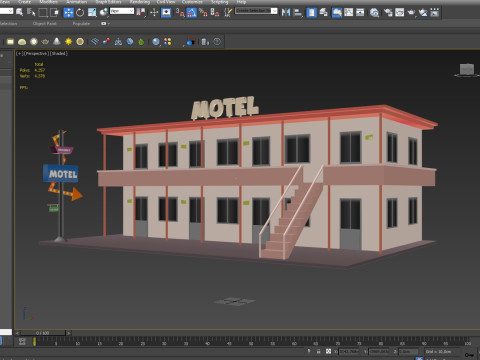This screenshot has height=360, width=480.
Task: Click the Select and Place tool
Action: pos(104,13)
